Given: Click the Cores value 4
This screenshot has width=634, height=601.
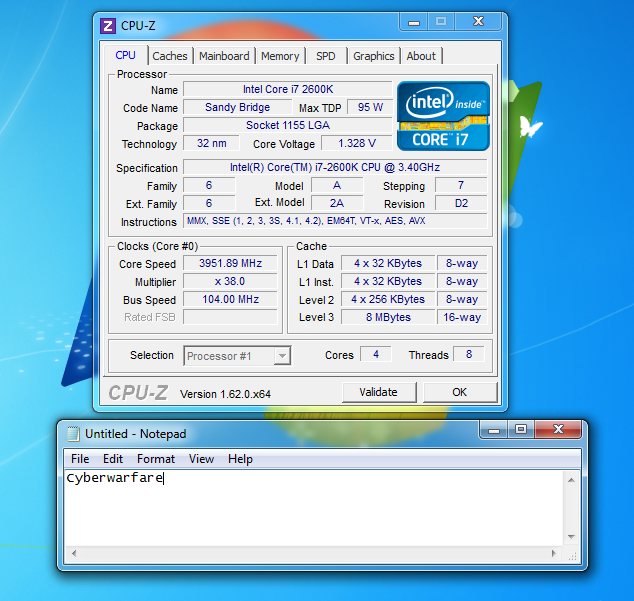Looking at the screenshot, I should [x=376, y=355].
